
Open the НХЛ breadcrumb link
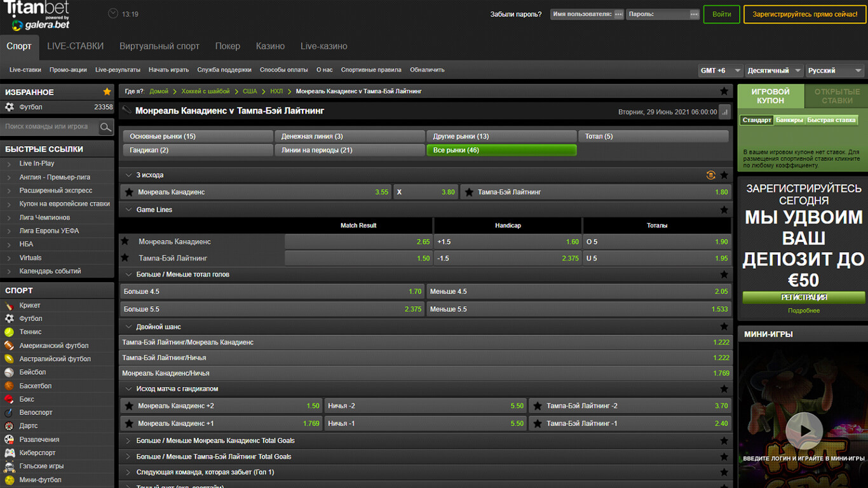pos(276,91)
